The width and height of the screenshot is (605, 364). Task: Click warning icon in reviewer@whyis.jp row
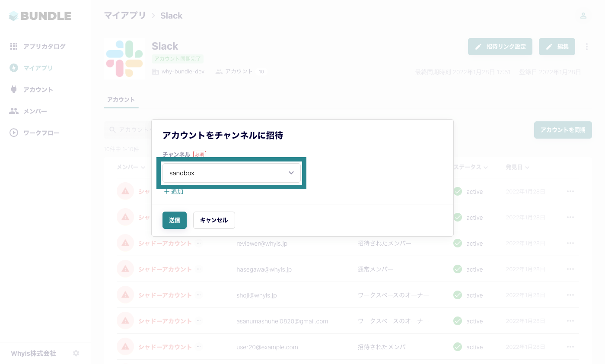click(x=125, y=243)
